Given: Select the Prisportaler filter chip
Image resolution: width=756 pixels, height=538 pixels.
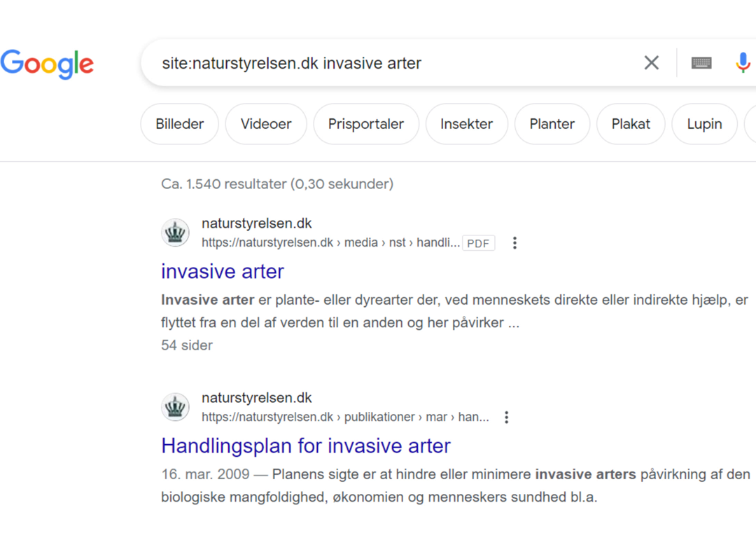Looking at the screenshot, I should (366, 124).
